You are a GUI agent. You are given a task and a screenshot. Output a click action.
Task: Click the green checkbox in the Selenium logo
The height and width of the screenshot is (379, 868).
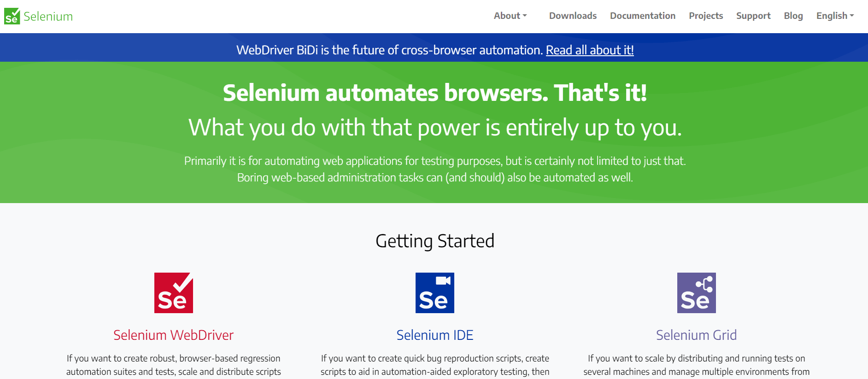pos(12,15)
